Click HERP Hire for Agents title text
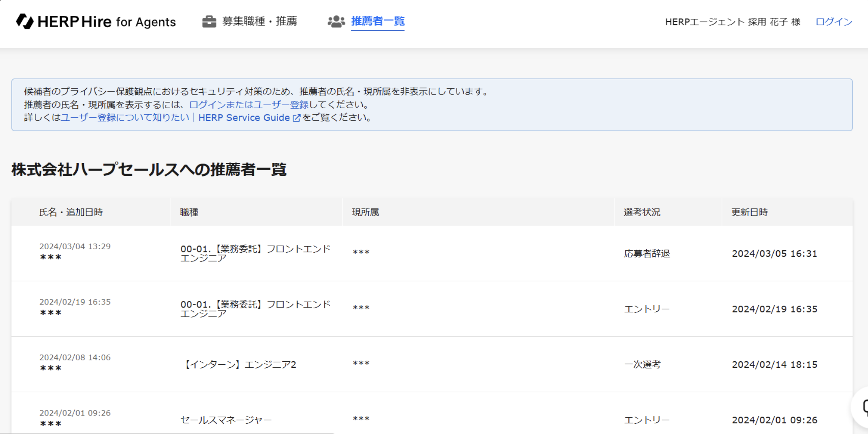 tap(107, 22)
